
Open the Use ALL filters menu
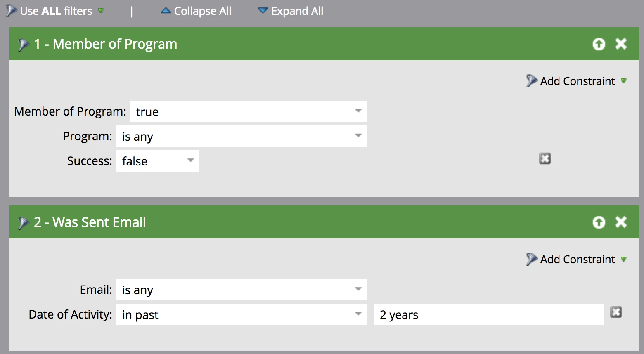click(x=55, y=11)
